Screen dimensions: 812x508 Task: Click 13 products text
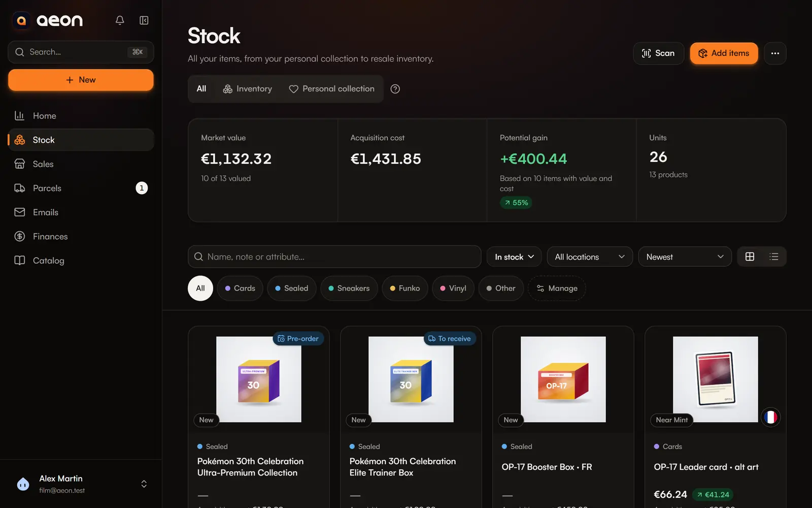tap(668, 175)
